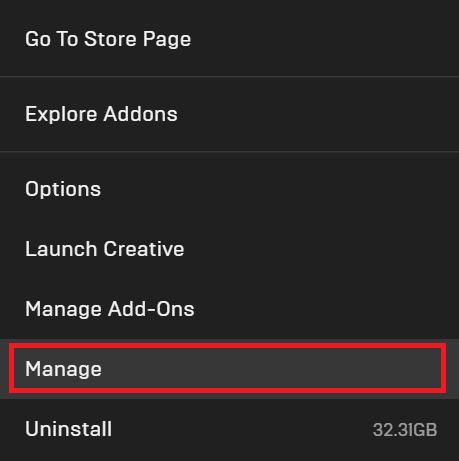Viewport: 459px width, 461px height.
Task: Choose Launch Creative in the context menu
Action: [x=229, y=249]
